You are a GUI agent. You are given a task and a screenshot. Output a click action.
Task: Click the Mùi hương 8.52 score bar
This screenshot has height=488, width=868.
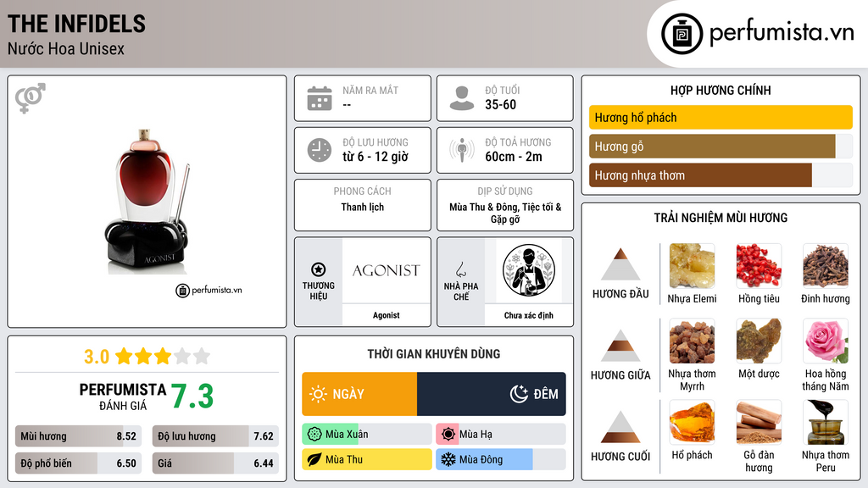tap(78, 436)
